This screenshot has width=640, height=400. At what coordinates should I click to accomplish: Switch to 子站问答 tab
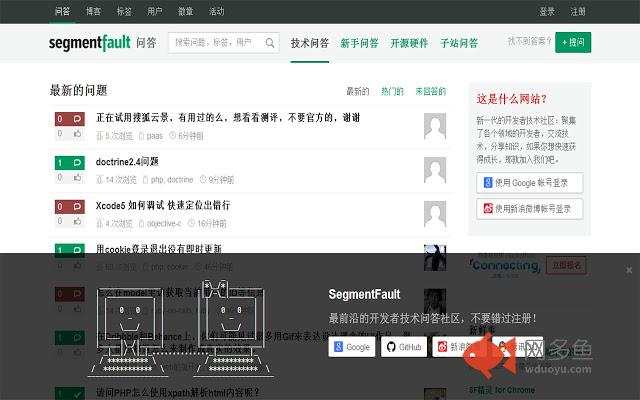(x=459, y=43)
